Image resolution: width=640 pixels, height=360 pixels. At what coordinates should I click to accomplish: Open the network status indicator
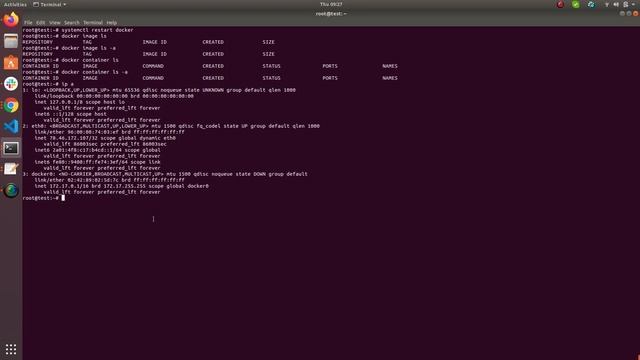pyautogui.click(x=607, y=4)
